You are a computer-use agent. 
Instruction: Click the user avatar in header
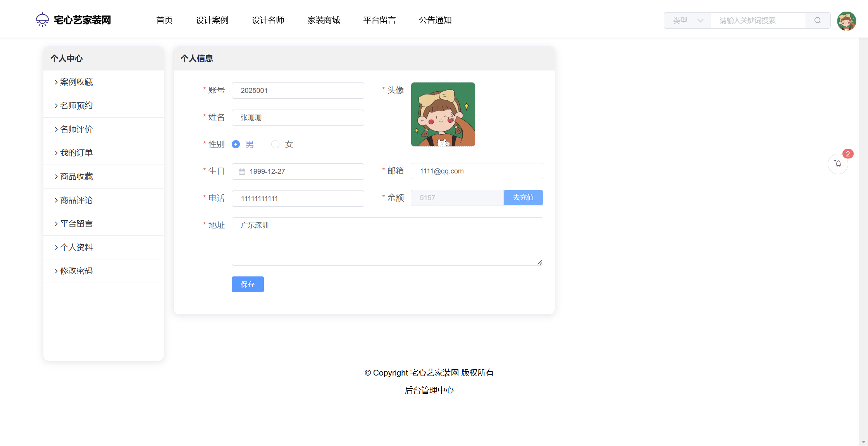click(846, 21)
